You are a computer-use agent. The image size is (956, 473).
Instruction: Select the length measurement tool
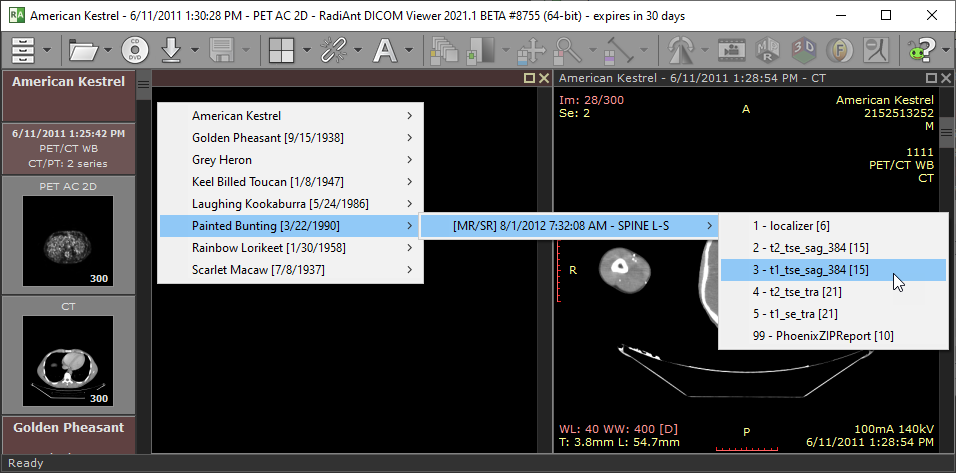(620, 50)
